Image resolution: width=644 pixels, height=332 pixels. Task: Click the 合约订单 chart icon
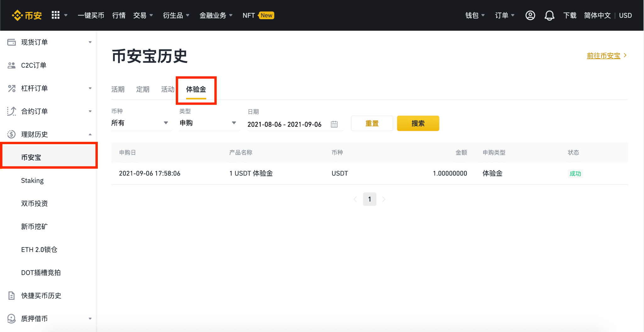12,111
